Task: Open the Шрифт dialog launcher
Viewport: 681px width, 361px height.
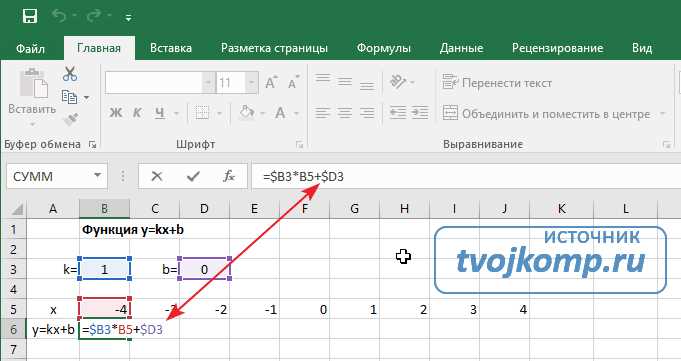Action: (299, 145)
